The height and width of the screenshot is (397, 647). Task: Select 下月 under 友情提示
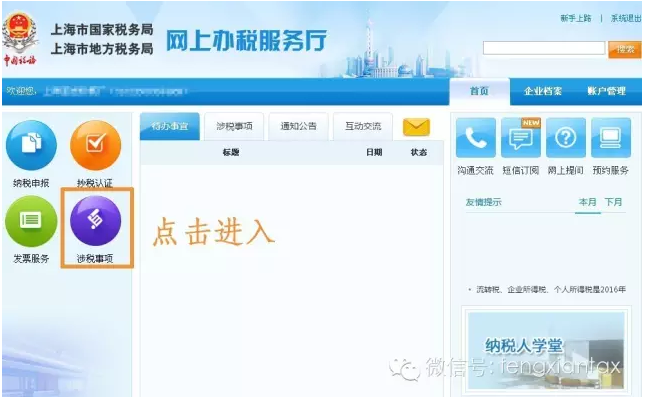(x=613, y=202)
